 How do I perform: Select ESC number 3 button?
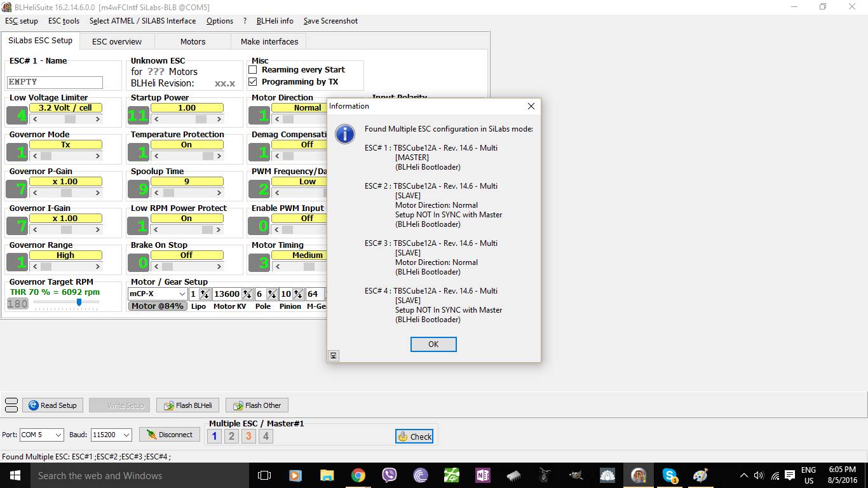click(x=249, y=436)
